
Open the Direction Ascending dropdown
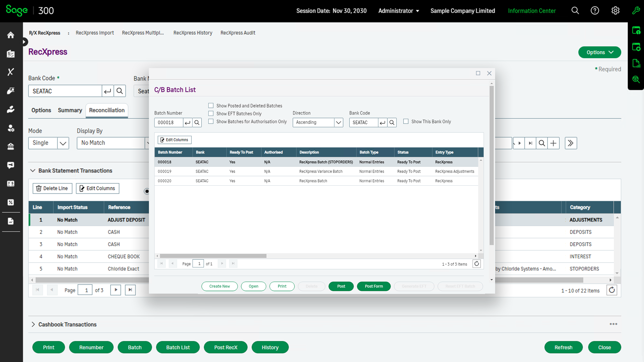[x=338, y=123]
